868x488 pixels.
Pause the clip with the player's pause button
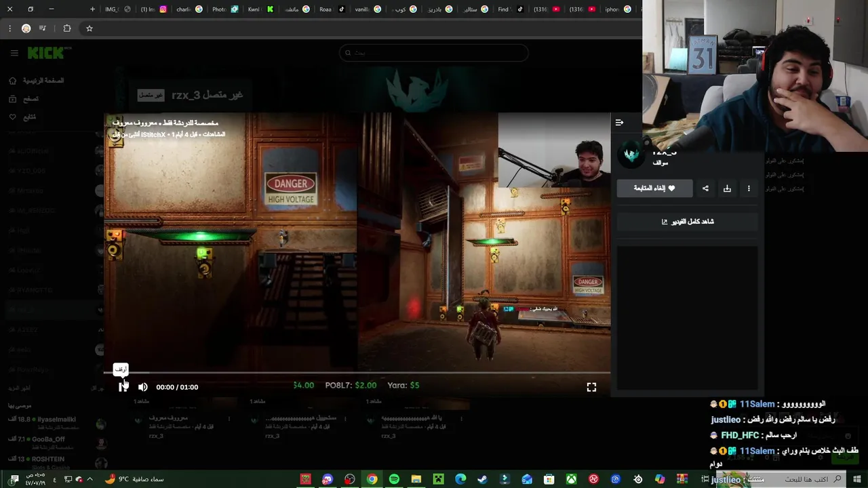[x=123, y=387]
